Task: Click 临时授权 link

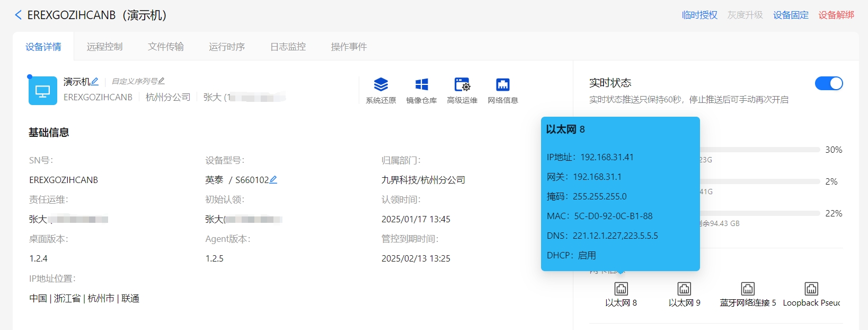Action: point(699,15)
